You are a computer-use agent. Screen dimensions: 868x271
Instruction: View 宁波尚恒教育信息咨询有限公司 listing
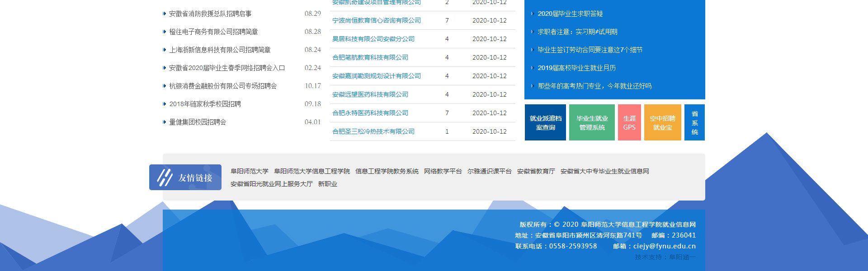[377, 21]
